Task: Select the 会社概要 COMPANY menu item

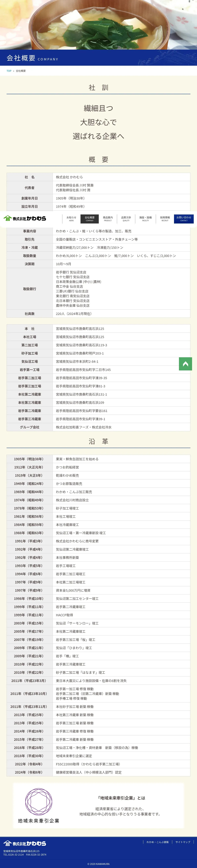Action: 90,219
